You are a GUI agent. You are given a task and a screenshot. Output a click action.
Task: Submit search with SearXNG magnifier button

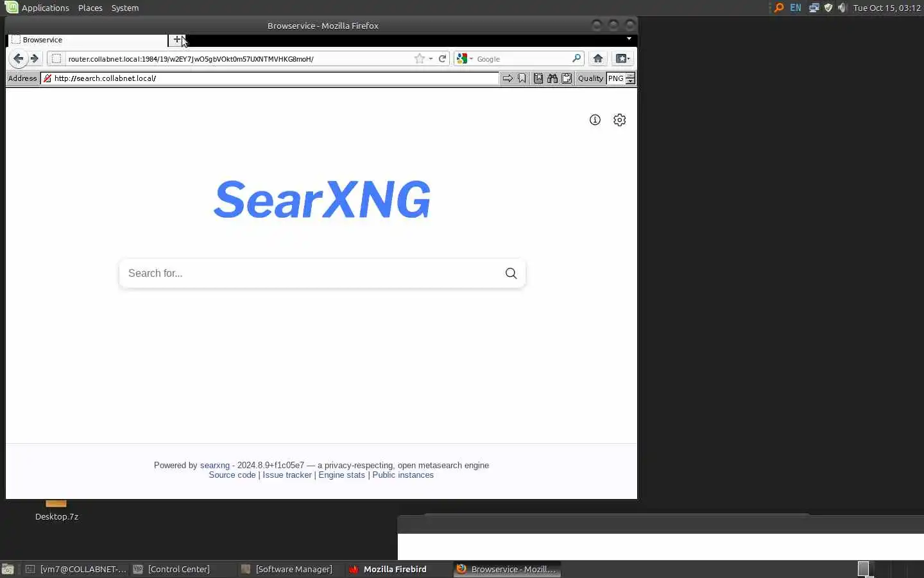coord(511,274)
